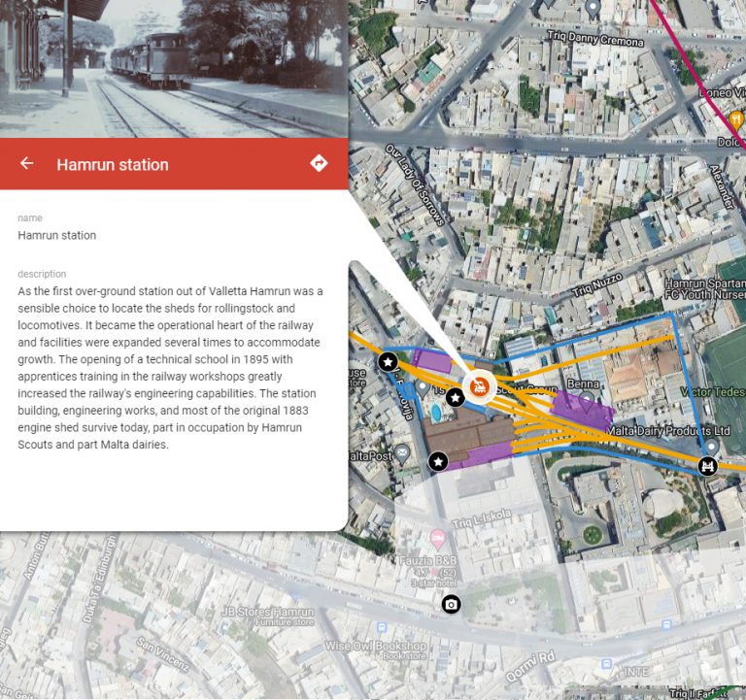Open the Fauzia B&B hotel pin

pos(438,538)
